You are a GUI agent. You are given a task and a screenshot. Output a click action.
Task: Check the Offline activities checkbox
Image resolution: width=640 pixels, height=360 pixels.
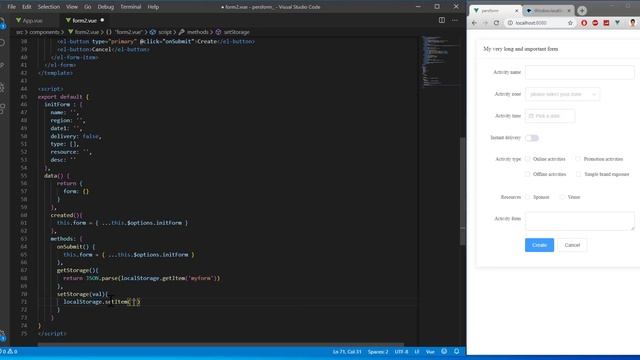click(x=527, y=174)
